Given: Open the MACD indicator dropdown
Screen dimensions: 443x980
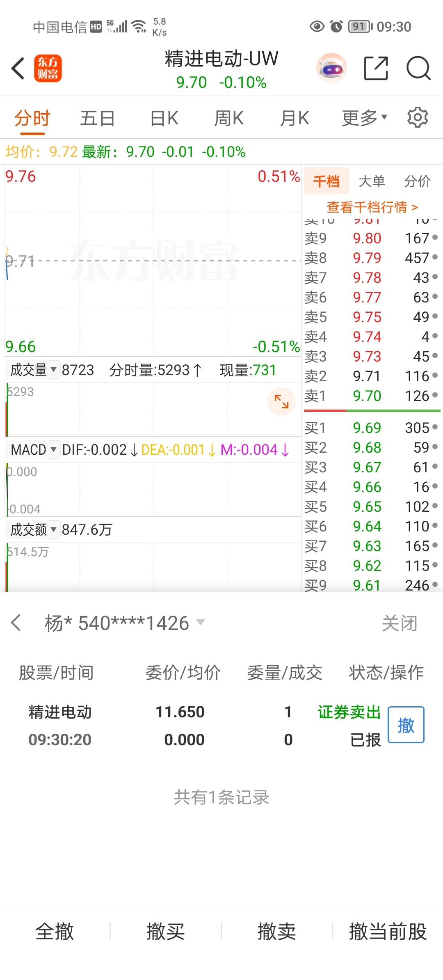Looking at the screenshot, I should [x=33, y=449].
